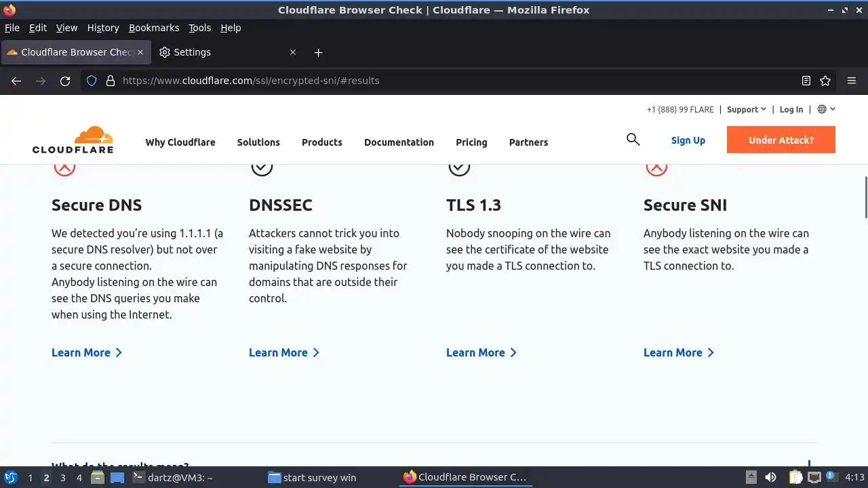This screenshot has width=868, height=488.
Task: Open the File menu
Action: (12, 28)
